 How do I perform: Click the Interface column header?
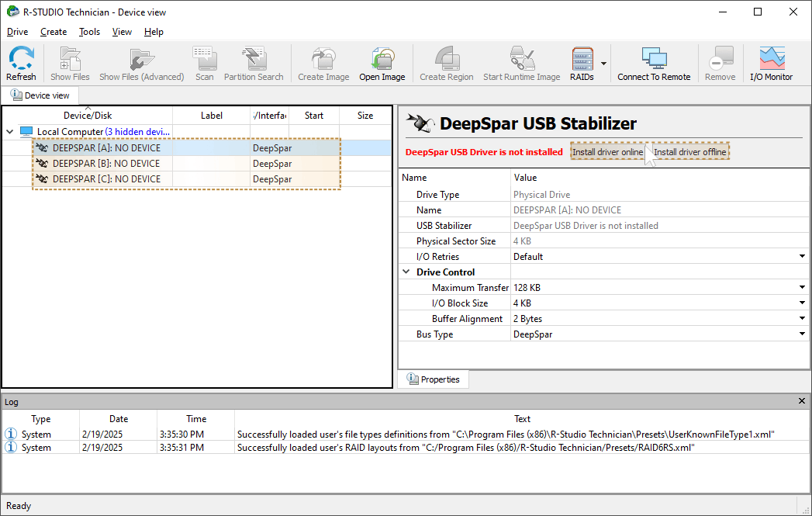click(x=270, y=116)
